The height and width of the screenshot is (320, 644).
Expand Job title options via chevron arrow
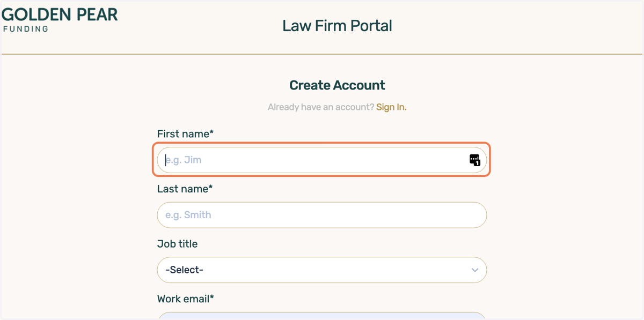(474, 270)
